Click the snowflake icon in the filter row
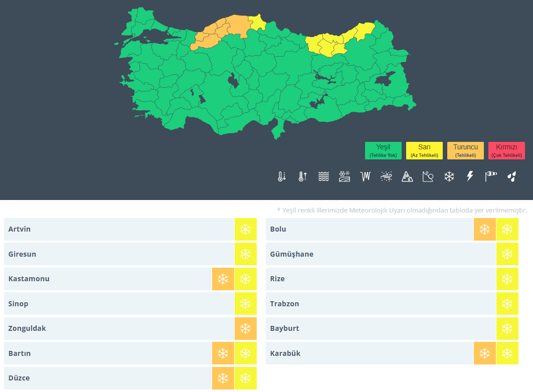The width and height of the screenshot is (533, 392). pos(449,176)
